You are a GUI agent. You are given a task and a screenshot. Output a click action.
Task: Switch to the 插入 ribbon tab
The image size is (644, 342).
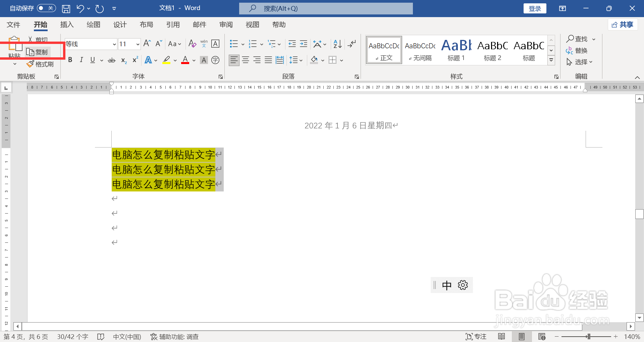coord(66,24)
